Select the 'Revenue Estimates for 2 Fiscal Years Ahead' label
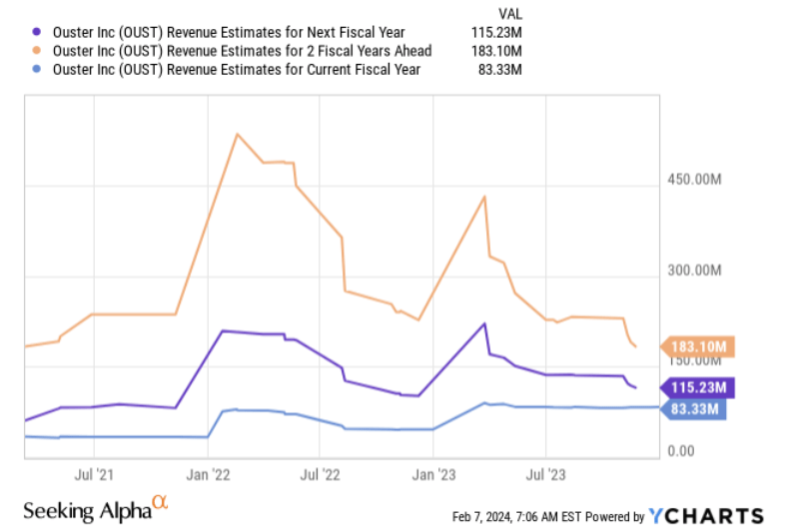The width and height of the screenshot is (802, 532). coord(242,51)
